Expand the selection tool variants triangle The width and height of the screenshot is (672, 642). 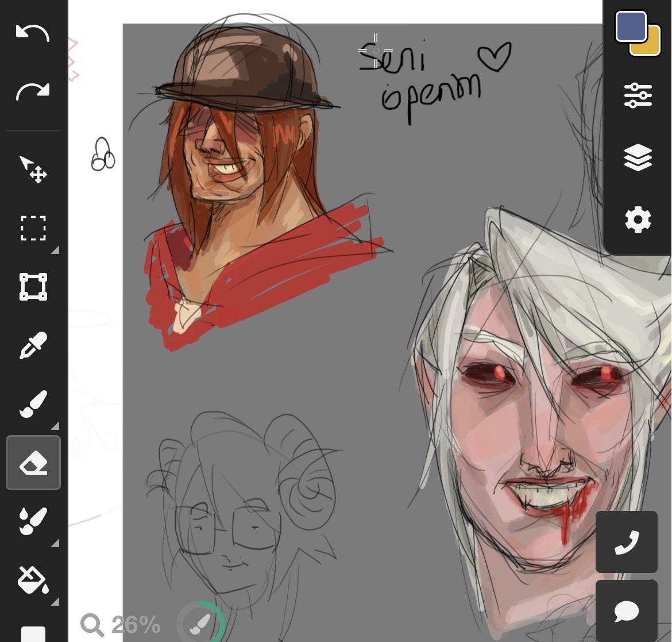click(x=55, y=250)
